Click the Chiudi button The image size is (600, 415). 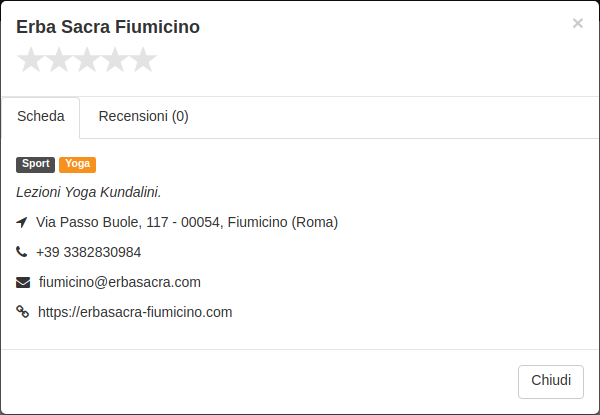(551, 381)
